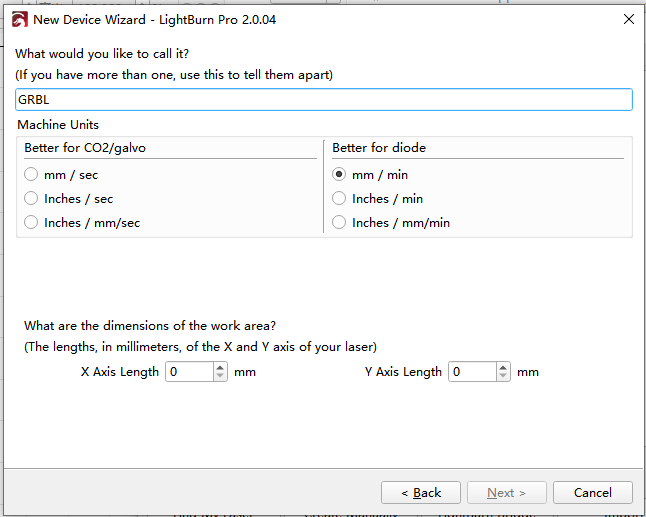Choose Inches / min units option
The height and width of the screenshot is (517, 646).
339,199
